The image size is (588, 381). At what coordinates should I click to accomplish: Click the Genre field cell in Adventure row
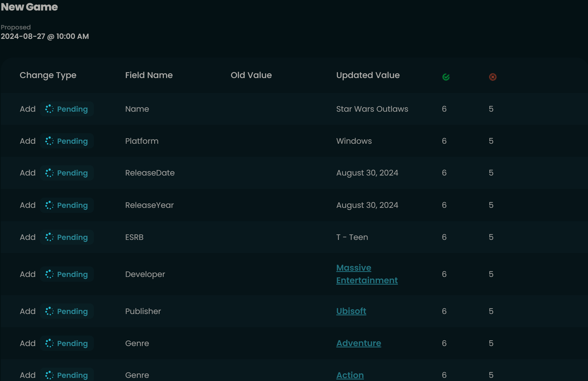pos(137,343)
